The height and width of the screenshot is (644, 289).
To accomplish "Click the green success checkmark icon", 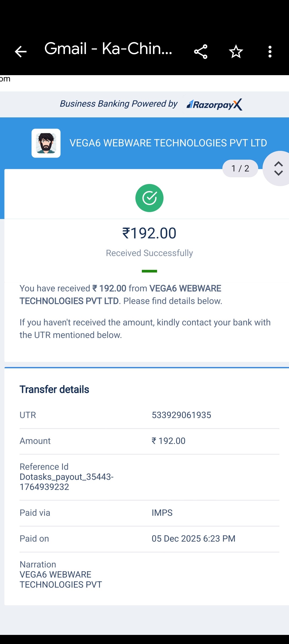I will [x=149, y=198].
